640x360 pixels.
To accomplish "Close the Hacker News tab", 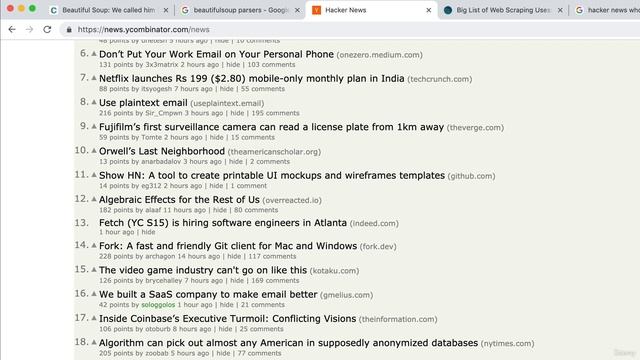I will 429,10.
